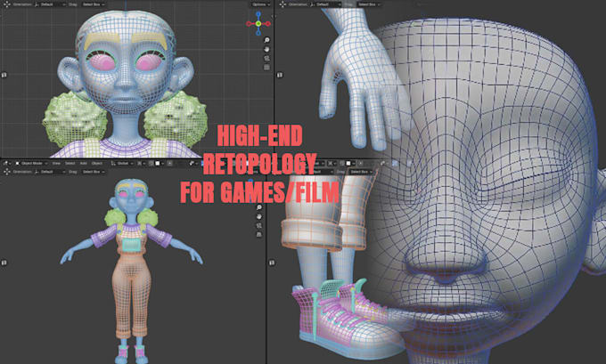Open the Object Mode dropdown in the full-body viewport
Image resolution: width=606 pixels, height=364 pixels.
pos(32,163)
